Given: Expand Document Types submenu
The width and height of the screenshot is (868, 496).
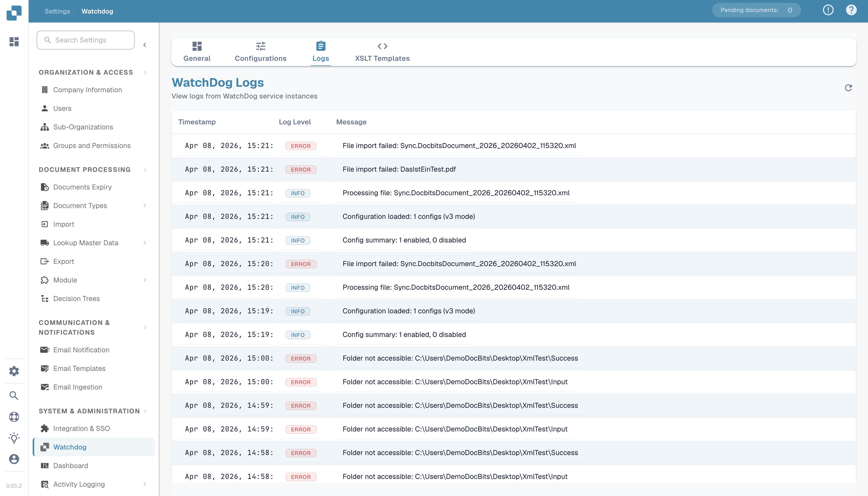Looking at the screenshot, I should (145, 206).
